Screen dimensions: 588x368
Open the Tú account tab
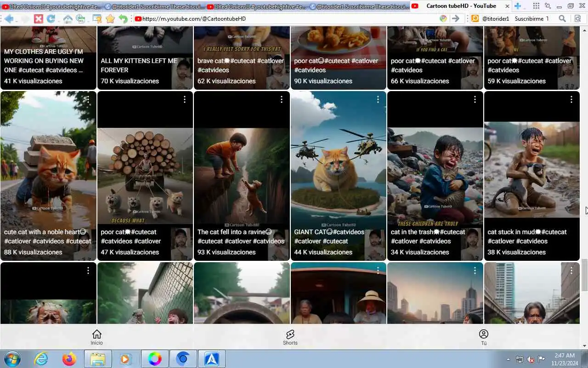click(484, 337)
